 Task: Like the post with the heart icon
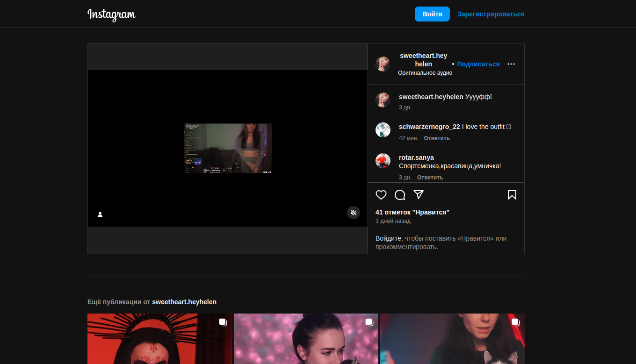381,195
